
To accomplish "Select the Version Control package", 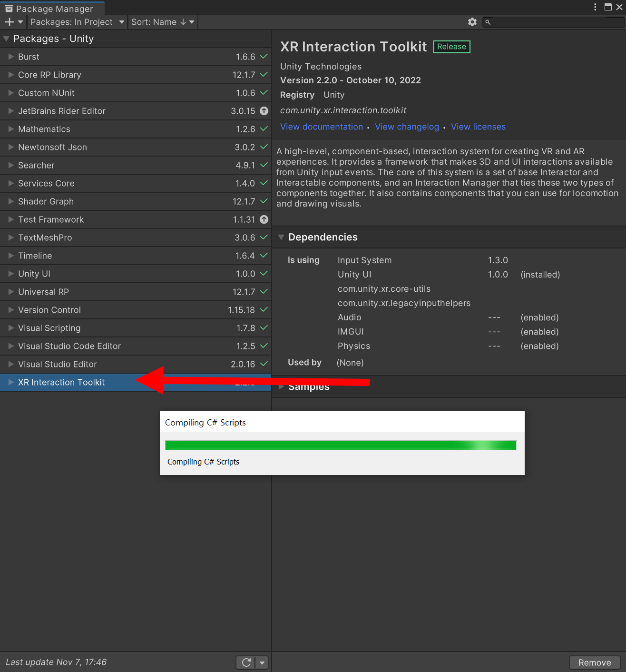I will 136,310.
